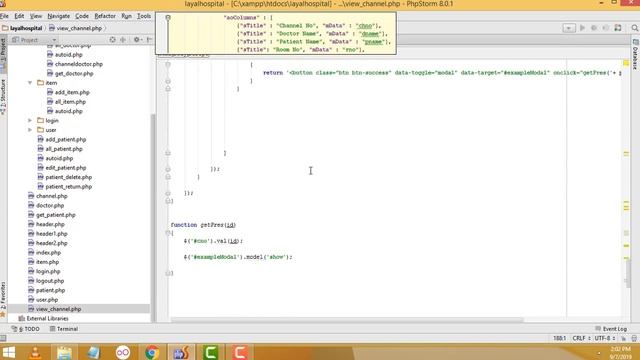Image resolution: width=640 pixels, height=360 pixels.
Task: Open the View menu
Action: [x=36, y=16]
